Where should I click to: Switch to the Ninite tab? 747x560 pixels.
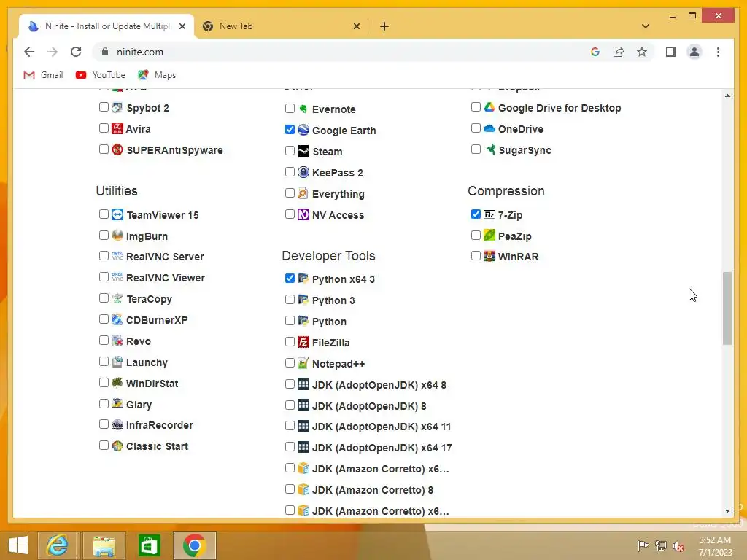[107, 26]
